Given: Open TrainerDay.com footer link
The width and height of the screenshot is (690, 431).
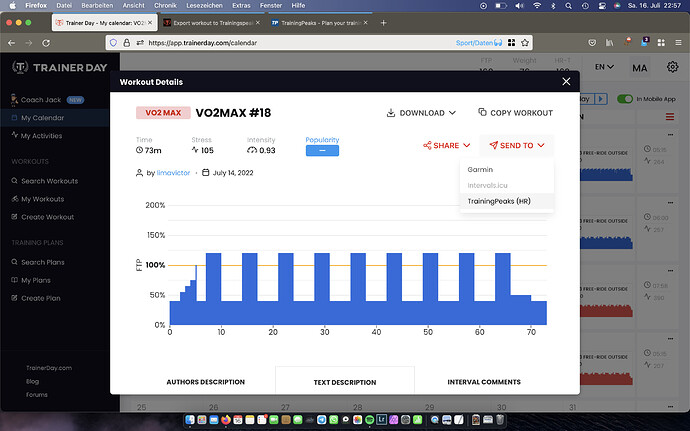Looking at the screenshot, I should click(x=49, y=368).
